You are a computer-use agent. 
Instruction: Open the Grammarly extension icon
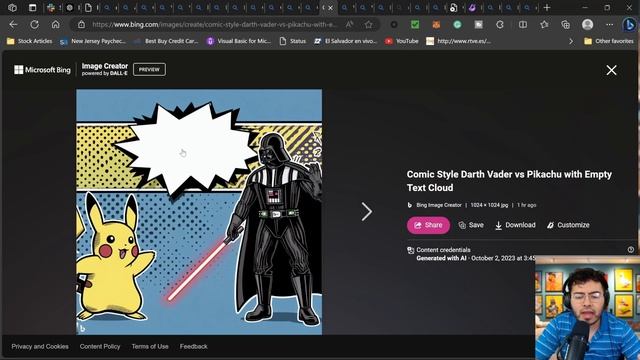pyautogui.click(x=458, y=24)
